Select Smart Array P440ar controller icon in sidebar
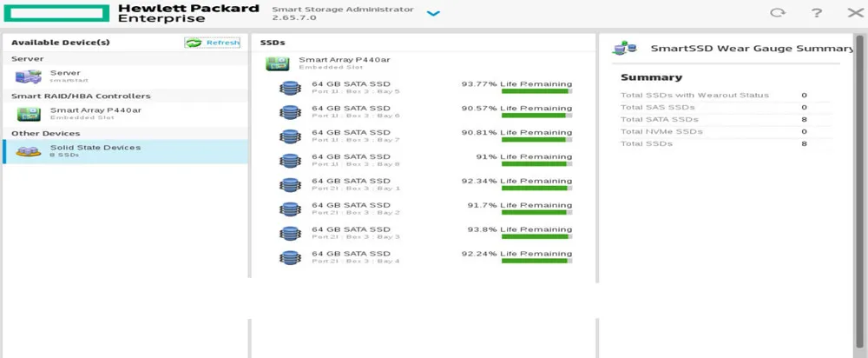The image size is (868, 358). (x=29, y=114)
